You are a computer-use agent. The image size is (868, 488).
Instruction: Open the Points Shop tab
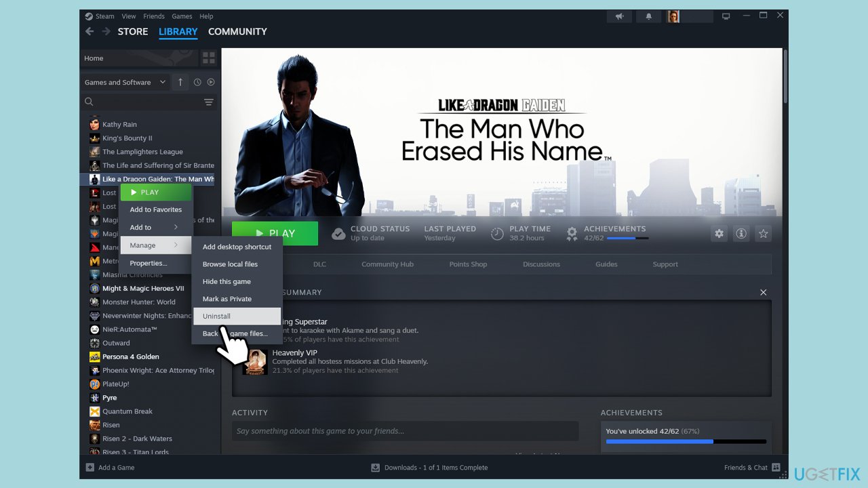coord(468,264)
